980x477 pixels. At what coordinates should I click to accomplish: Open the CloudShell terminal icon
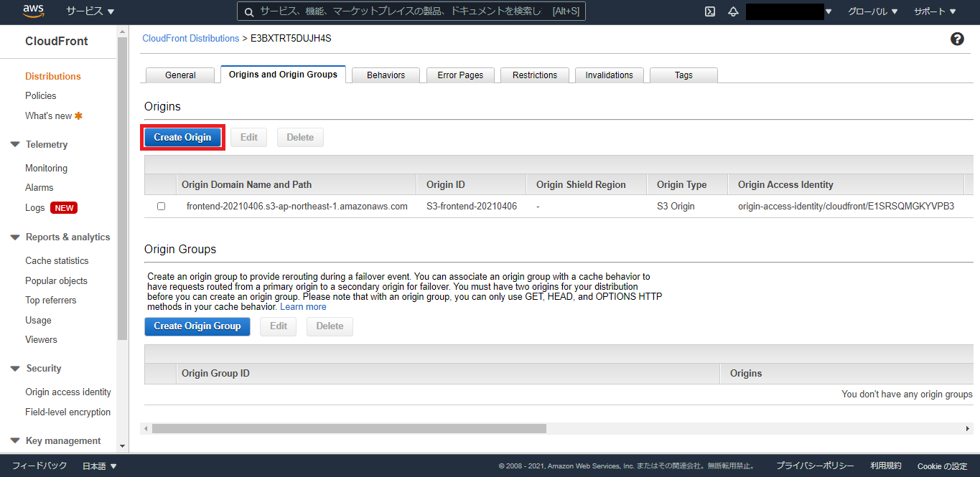(710, 11)
